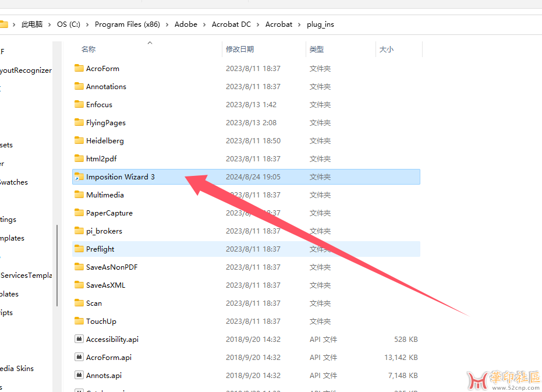This screenshot has height=392, width=542.
Task: Click the Multimedia folder icon
Action: pos(79,195)
